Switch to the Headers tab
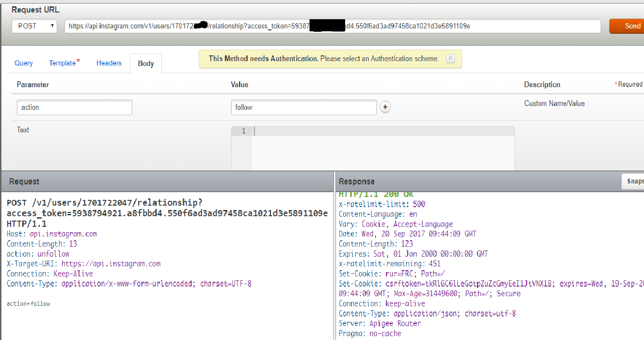 109,63
